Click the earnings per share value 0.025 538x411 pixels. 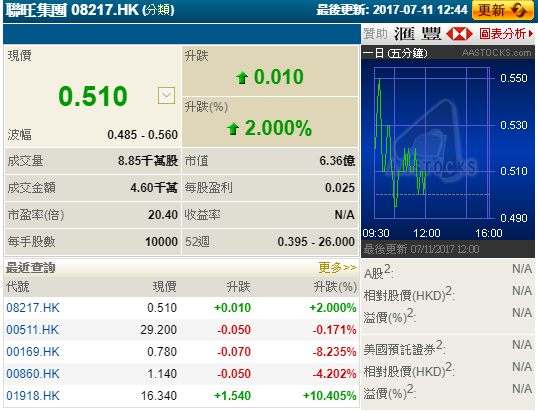pyautogui.click(x=340, y=188)
